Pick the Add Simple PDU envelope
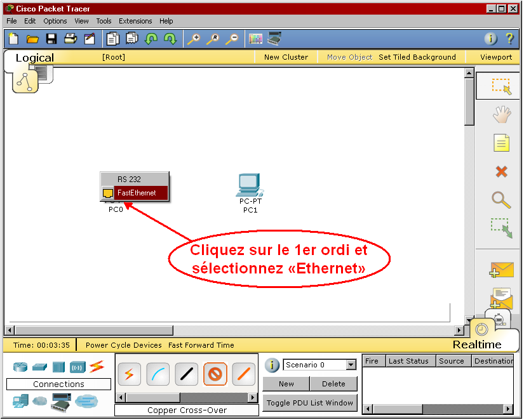Image resolution: width=524 pixels, height=420 pixels. pyautogui.click(x=501, y=270)
